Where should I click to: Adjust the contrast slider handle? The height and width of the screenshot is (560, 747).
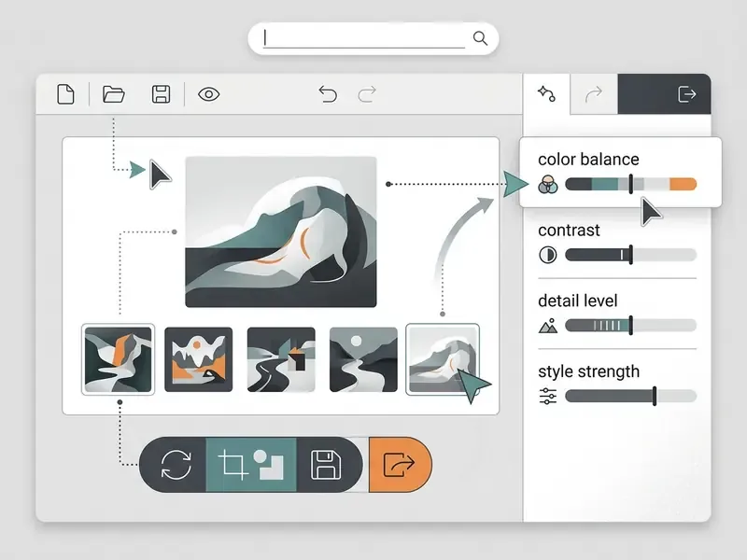tap(631, 255)
